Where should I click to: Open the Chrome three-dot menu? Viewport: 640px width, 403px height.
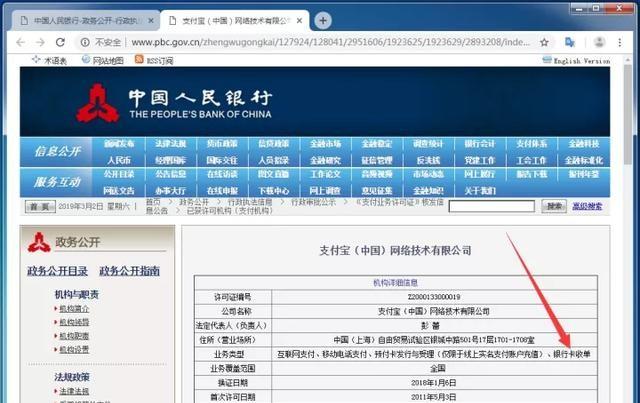(x=620, y=42)
